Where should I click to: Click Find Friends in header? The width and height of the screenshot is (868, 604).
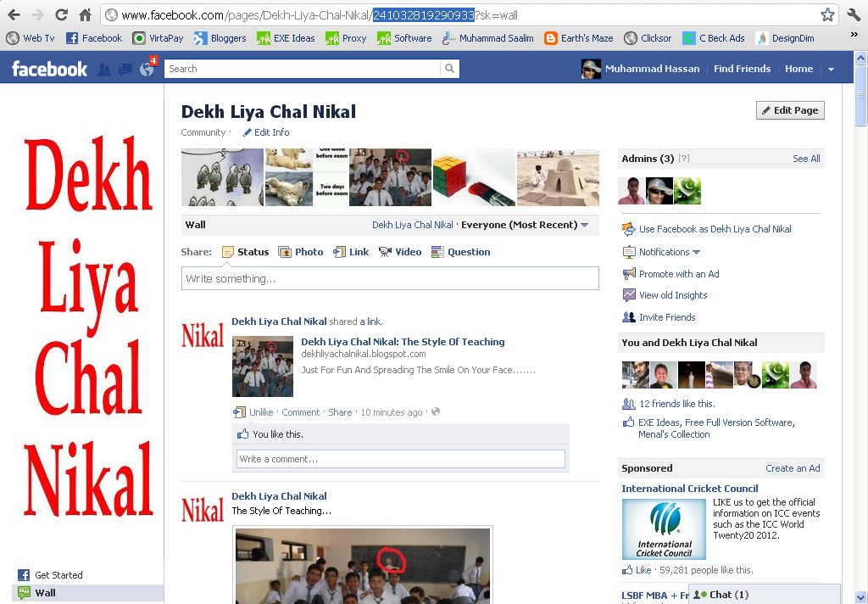742,69
